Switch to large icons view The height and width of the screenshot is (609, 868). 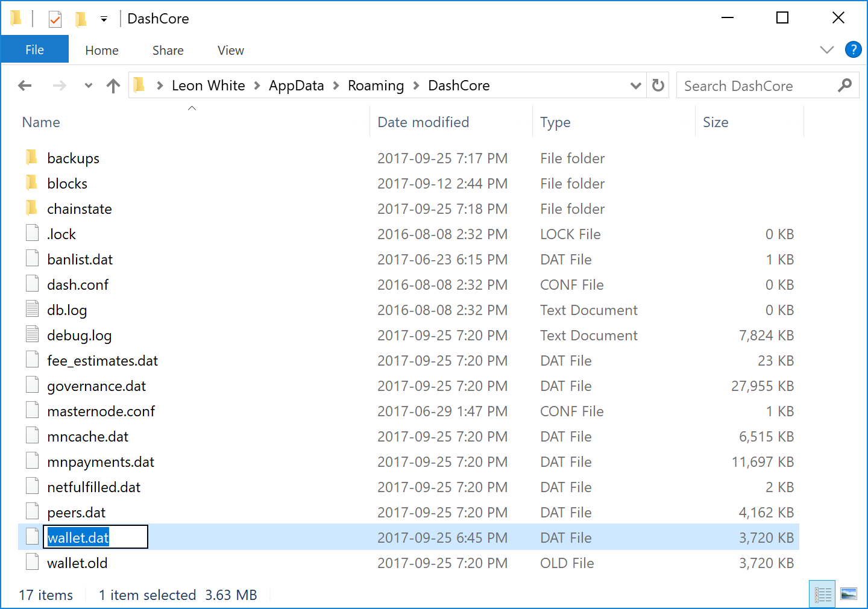(x=849, y=595)
